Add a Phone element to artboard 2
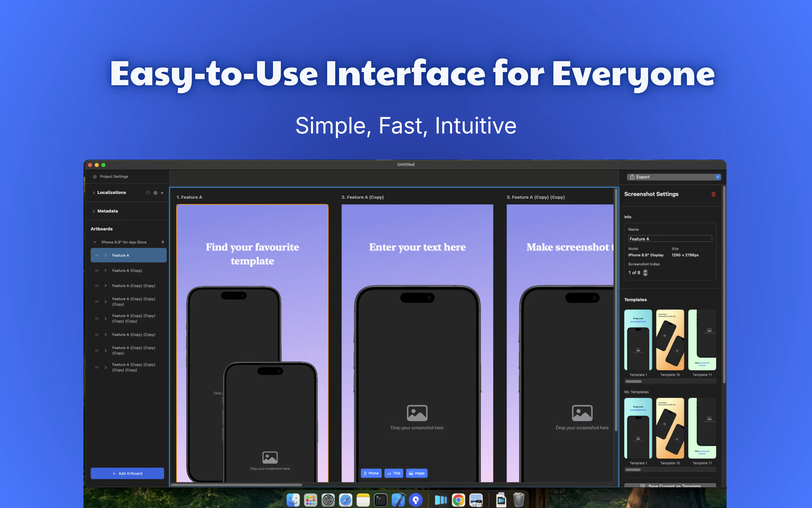812x508 pixels. tap(371, 473)
